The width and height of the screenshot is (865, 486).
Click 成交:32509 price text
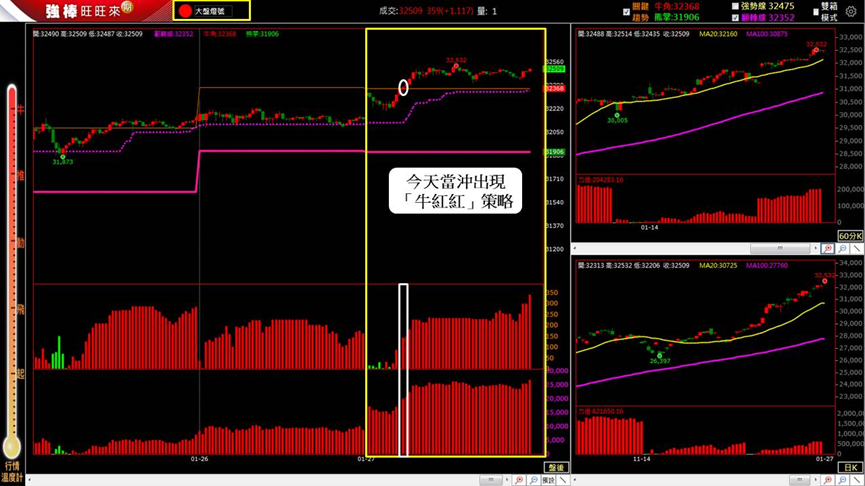click(x=401, y=11)
